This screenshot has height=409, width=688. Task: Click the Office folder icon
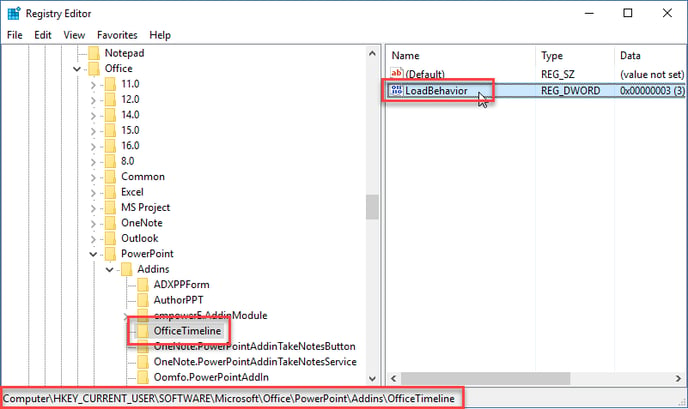93,68
